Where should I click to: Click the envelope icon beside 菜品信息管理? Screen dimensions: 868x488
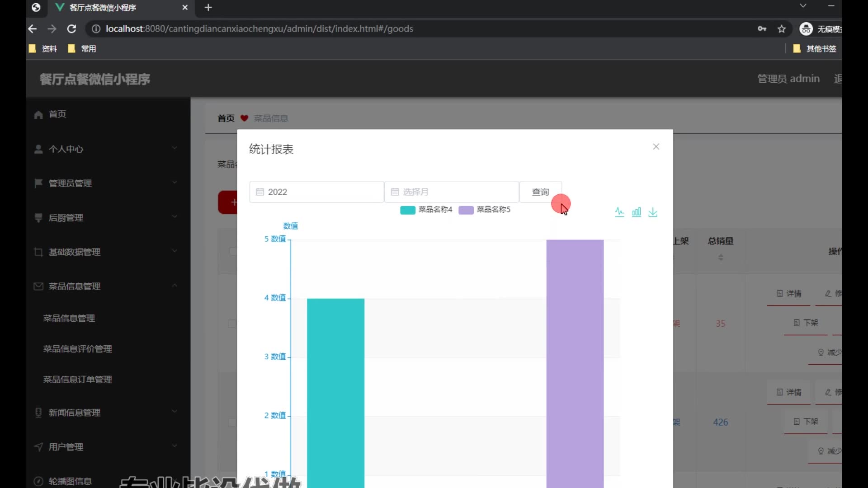tap(38, 286)
